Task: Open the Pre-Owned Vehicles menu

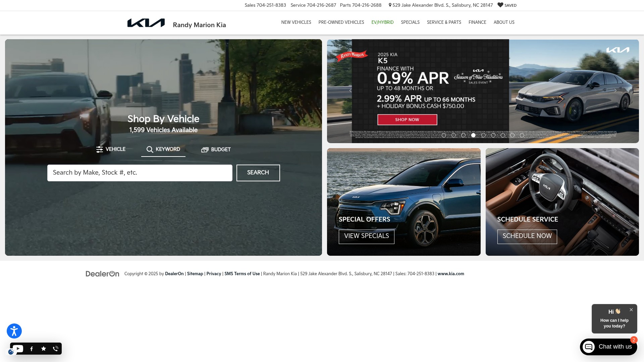Action: tap(341, 22)
